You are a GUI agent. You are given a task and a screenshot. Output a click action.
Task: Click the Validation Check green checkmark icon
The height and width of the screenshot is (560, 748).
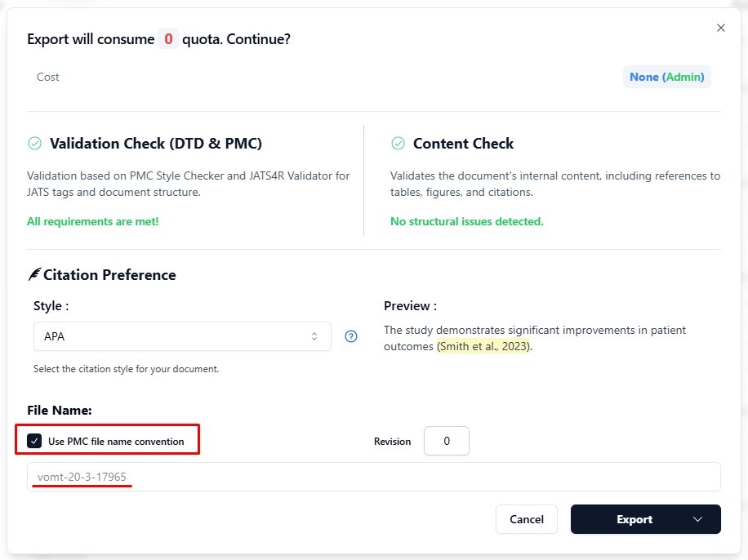(x=34, y=144)
